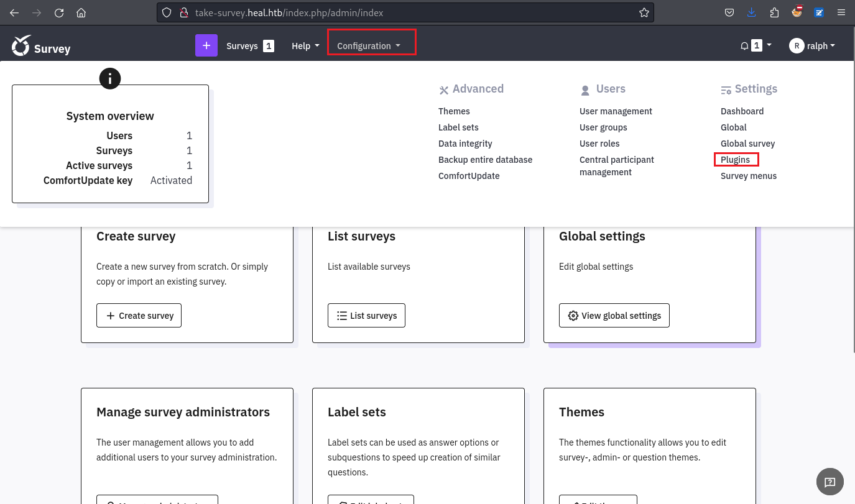Open the Firefox application menu
The image size is (855, 504).
click(x=841, y=12)
